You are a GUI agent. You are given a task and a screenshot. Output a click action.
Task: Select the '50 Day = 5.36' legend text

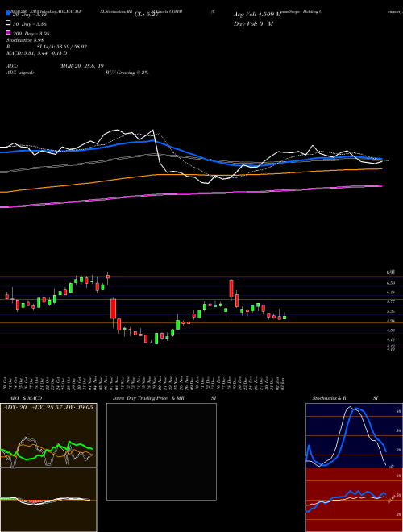[30, 23]
